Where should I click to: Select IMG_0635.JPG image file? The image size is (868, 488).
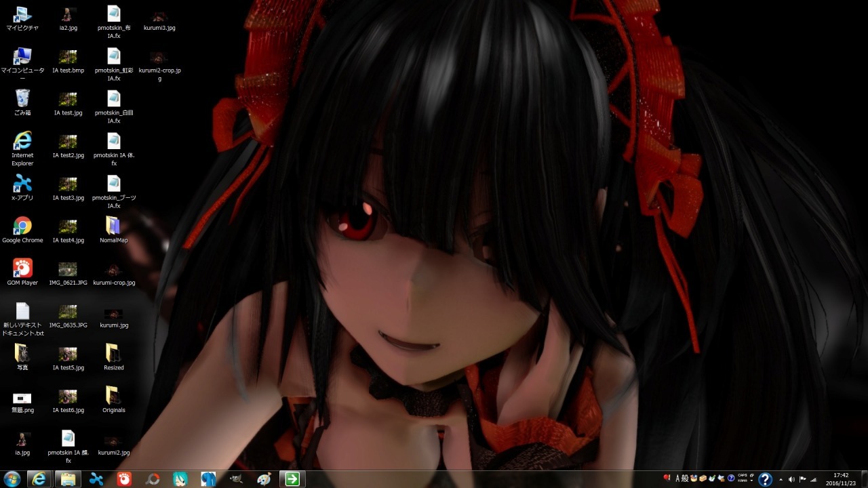[68, 315]
